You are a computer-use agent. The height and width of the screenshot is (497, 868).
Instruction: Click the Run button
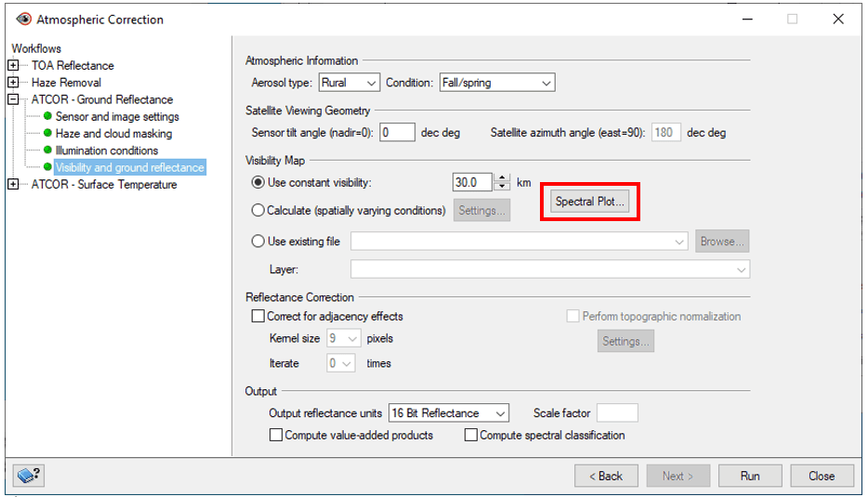coord(750,476)
